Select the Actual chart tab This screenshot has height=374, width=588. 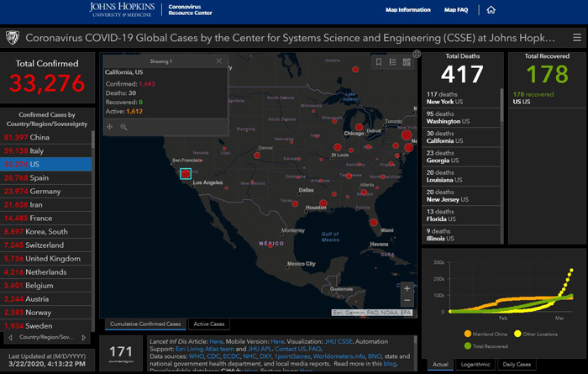[x=440, y=364]
